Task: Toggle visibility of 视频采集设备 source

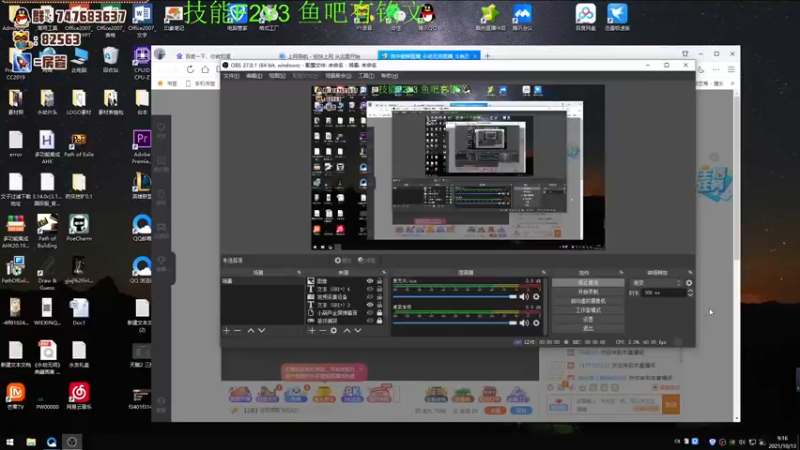Action: pos(370,297)
